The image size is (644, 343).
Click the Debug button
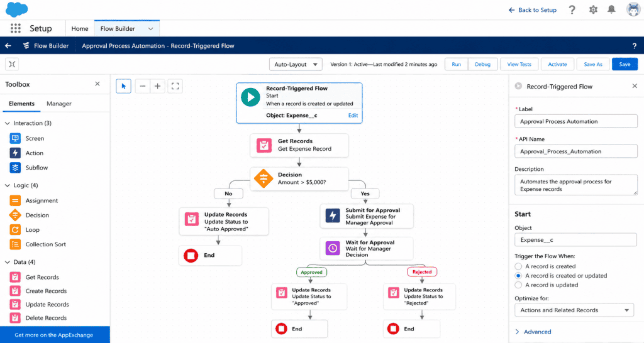[482, 65]
